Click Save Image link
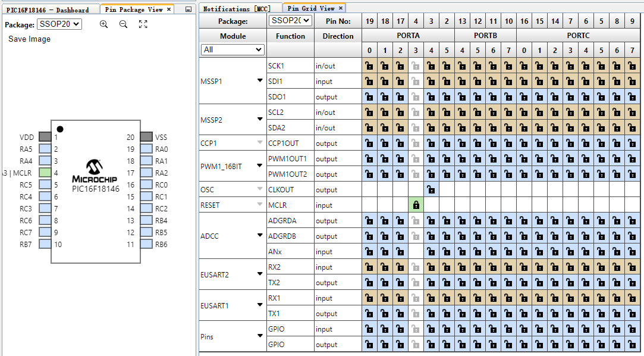The image size is (644, 356). pos(30,39)
